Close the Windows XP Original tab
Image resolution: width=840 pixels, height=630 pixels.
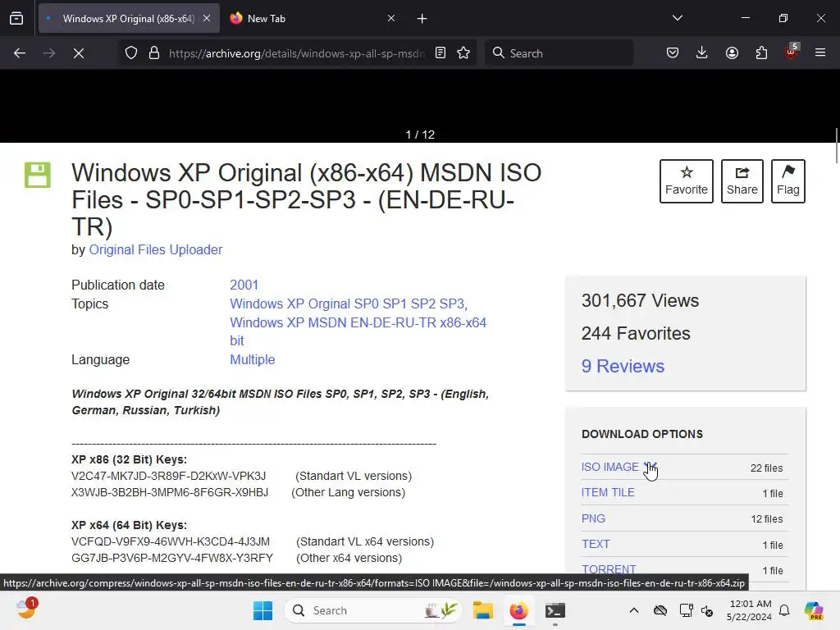pos(207,18)
